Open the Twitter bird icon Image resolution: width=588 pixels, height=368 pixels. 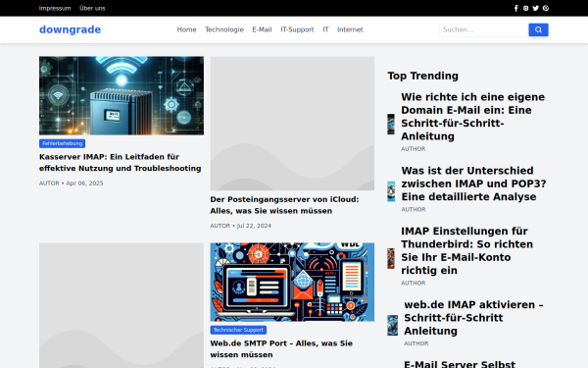point(535,8)
